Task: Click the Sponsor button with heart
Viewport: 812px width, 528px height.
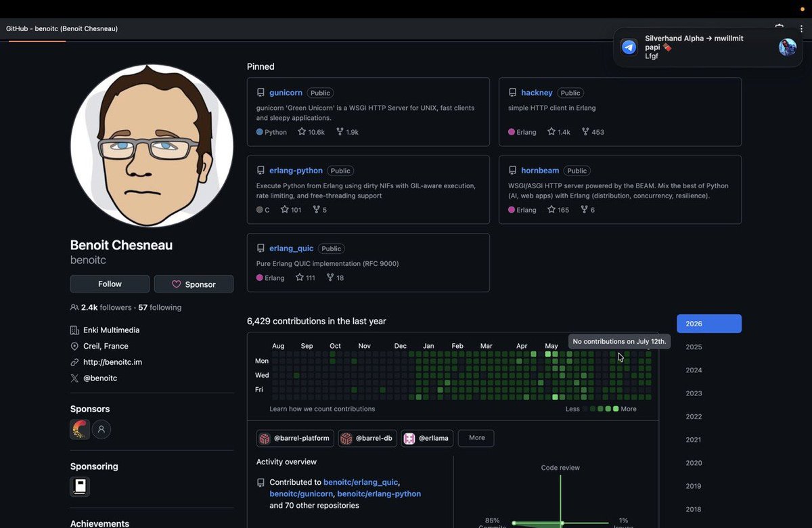Action: [194, 284]
